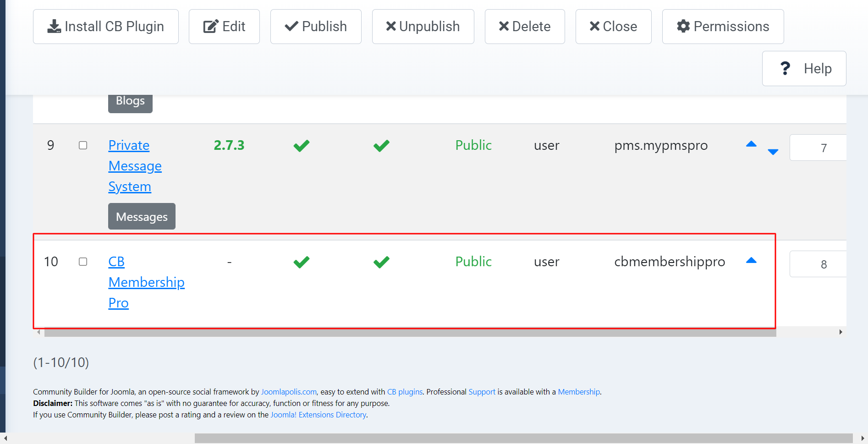Toggle installed checkmark for Private Message System

(302, 146)
